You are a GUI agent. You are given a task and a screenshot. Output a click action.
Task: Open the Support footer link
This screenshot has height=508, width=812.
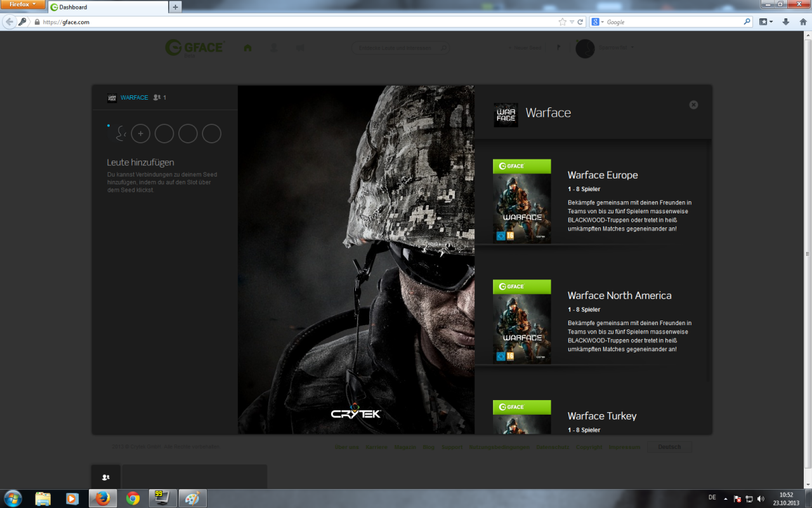(452, 447)
